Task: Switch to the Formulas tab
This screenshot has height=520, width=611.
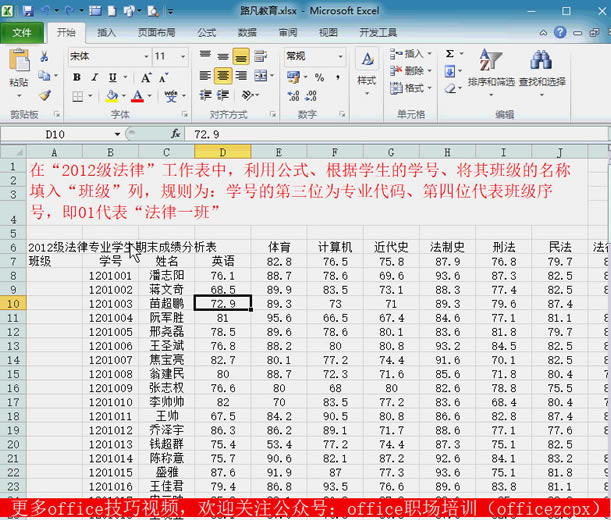Action: click(x=207, y=33)
